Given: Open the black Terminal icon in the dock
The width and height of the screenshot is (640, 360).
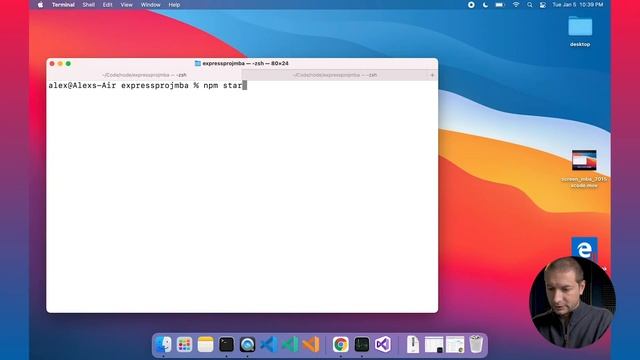Looking at the screenshot, I should pyautogui.click(x=227, y=344).
